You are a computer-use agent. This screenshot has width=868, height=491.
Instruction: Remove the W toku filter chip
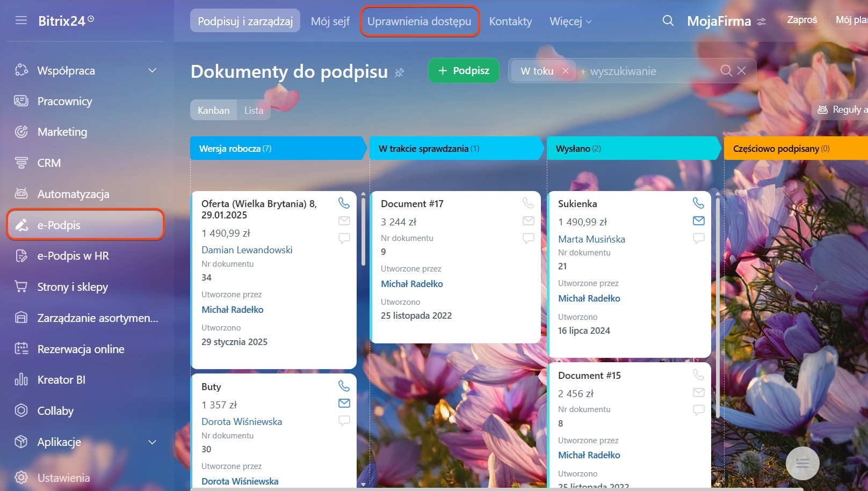[566, 71]
